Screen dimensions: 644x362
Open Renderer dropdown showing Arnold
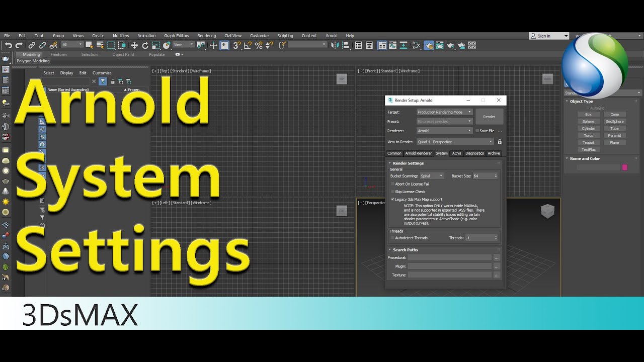click(445, 131)
